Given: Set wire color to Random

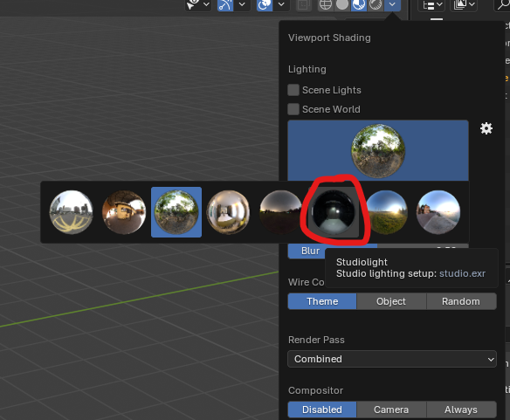Looking at the screenshot, I should point(461,301).
